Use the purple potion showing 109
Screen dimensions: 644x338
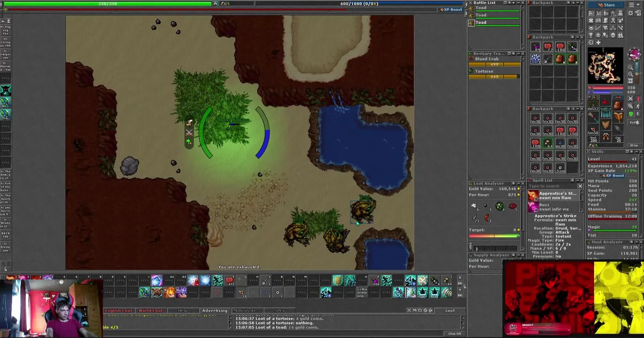point(375,280)
